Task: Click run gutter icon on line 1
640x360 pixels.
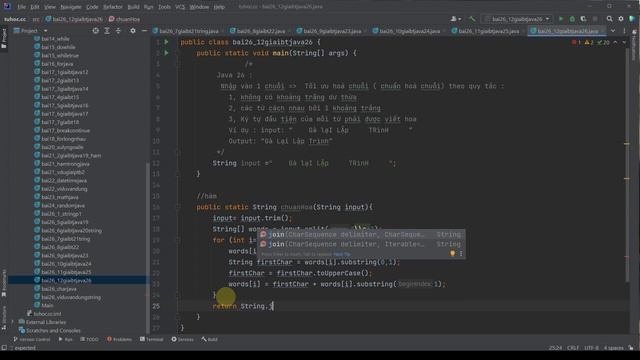Action: pos(167,42)
